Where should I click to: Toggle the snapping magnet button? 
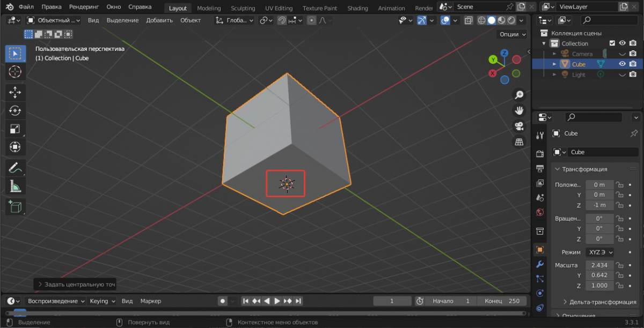pyautogui.click(x=282, y=20)
